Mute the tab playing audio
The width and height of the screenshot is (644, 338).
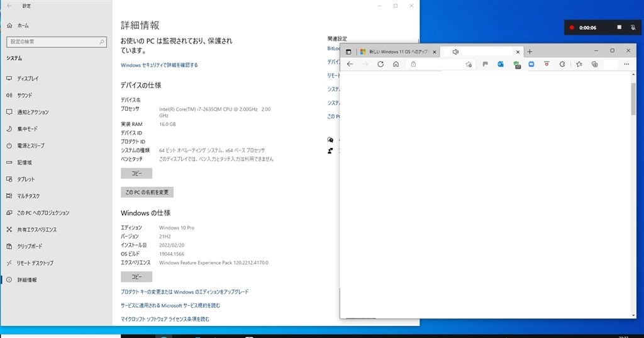pos(455,52)
